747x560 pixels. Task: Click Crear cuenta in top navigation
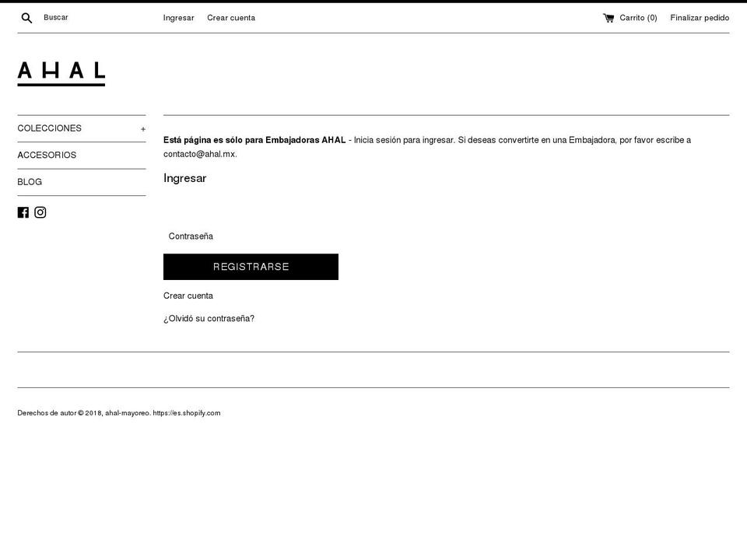[231, 18]
